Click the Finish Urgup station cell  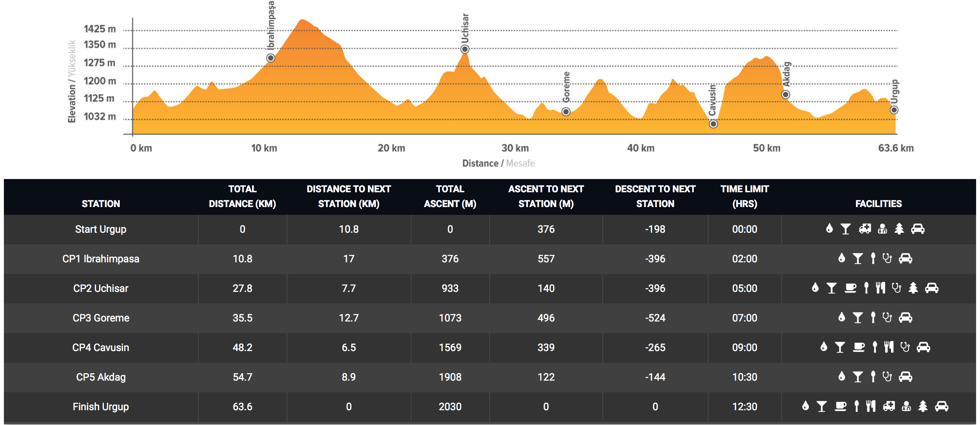pos(101,406)
